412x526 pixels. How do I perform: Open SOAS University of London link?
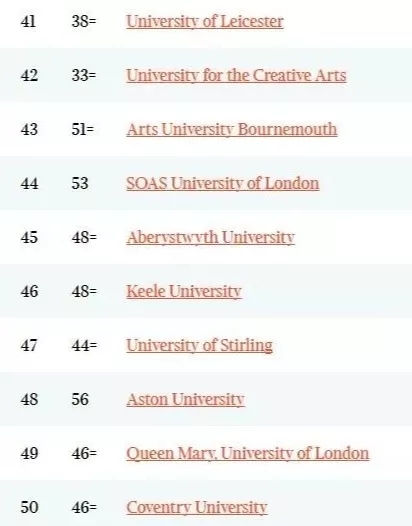pos(223,183)
